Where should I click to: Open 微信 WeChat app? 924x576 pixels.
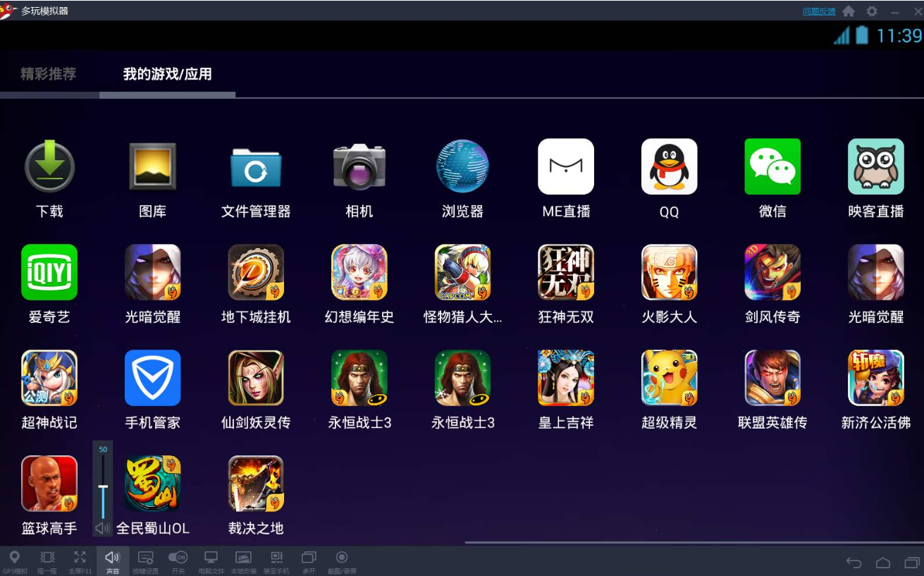(x=772, y=166)
